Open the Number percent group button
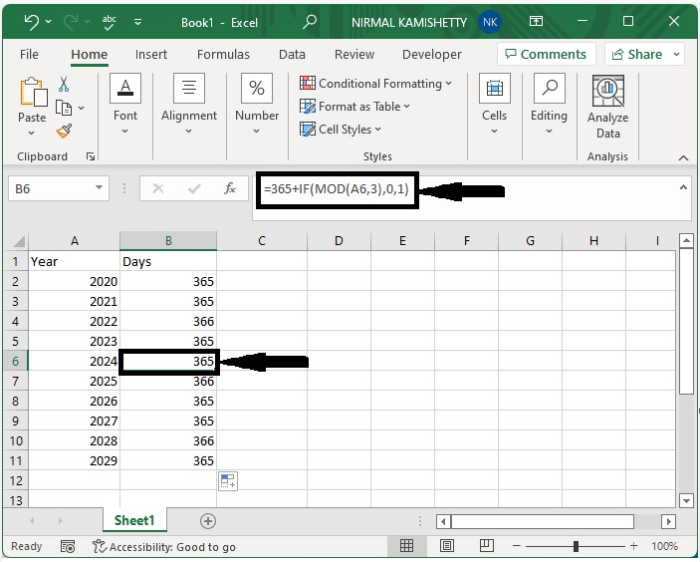 pos(257,104)
